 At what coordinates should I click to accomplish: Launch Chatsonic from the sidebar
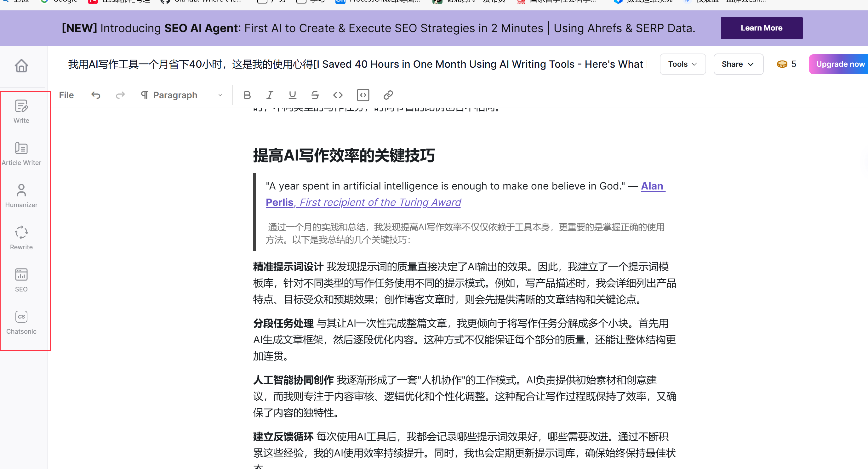point(21,322)
